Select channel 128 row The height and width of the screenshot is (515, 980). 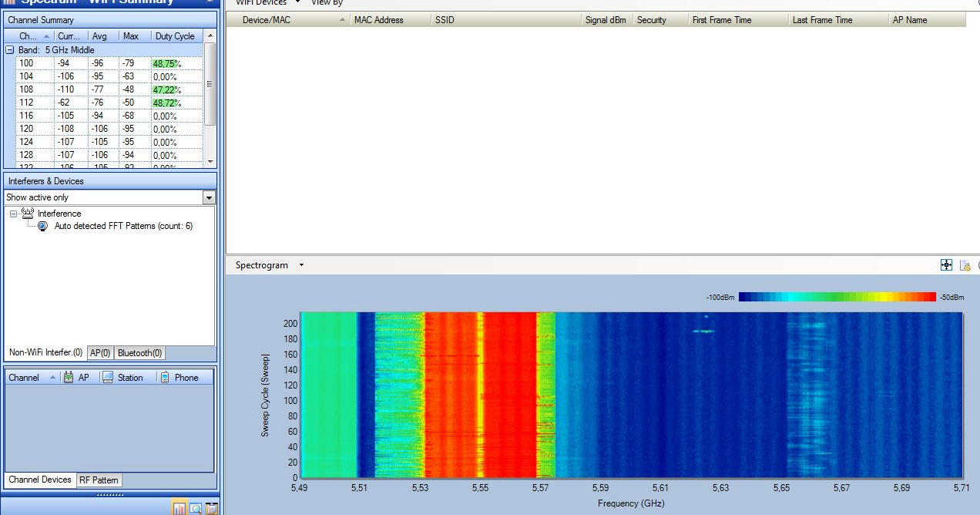click(109, 156)
